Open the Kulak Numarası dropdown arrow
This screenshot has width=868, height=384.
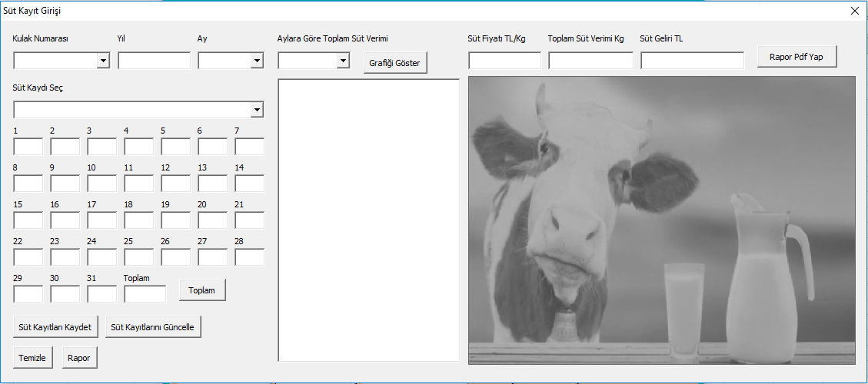click(103, 61)
